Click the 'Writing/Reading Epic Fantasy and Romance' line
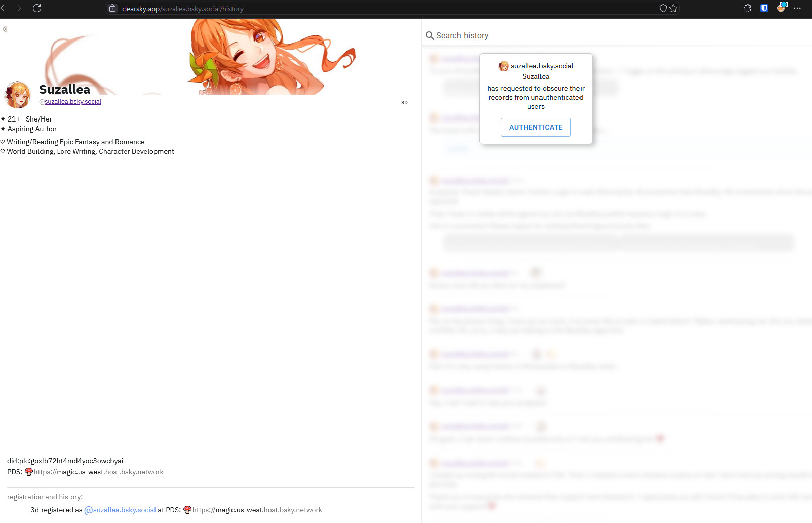The image size is (812, 523). 75,142
